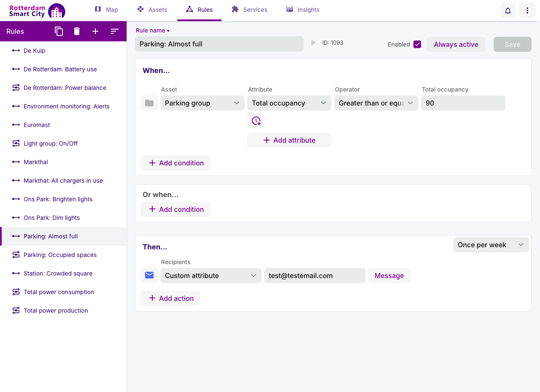Add a new rule with the plus icon
Image resolution: width=540 pixels, height=392 pixels.
coord(95,31)
